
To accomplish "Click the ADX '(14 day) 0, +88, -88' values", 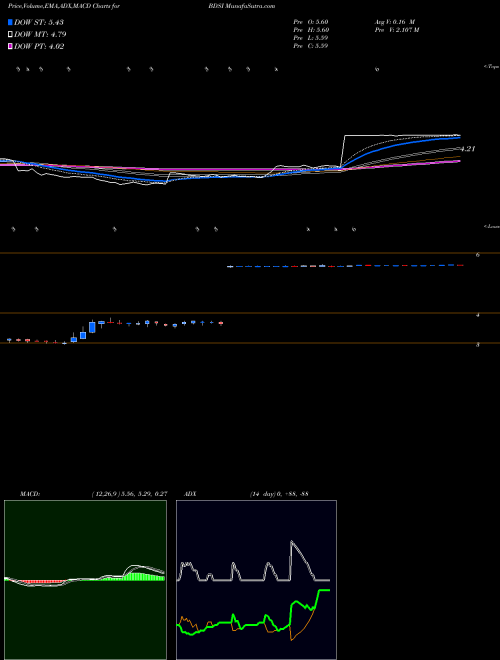I will tap(278, 494).
